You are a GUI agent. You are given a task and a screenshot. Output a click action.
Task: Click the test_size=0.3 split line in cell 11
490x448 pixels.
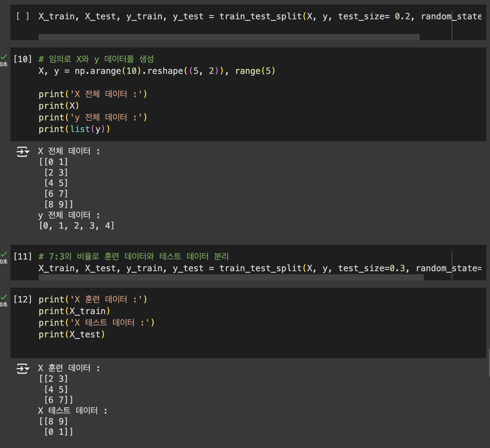(x=260, y=268)
